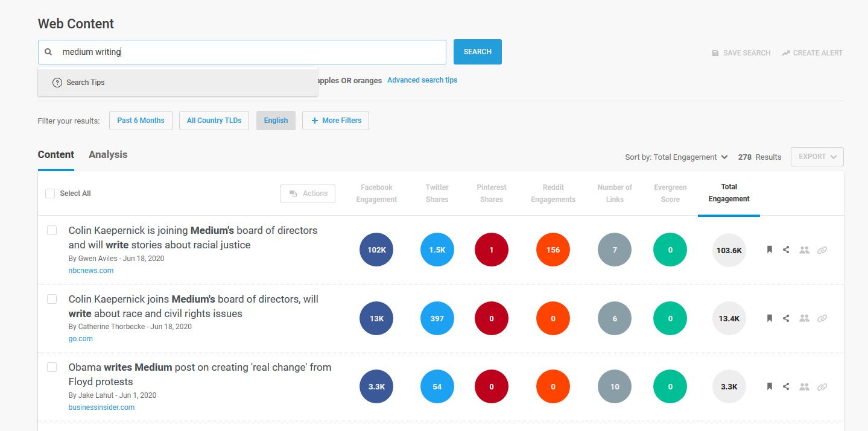
Task: View top sharers for nbcnews.com article
Action: (804, 250)
